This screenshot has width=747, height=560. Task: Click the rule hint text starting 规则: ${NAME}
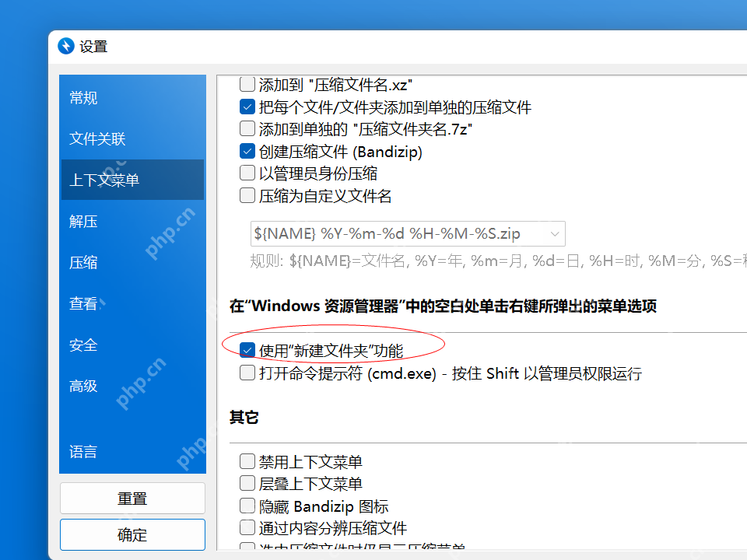point(498,261)
